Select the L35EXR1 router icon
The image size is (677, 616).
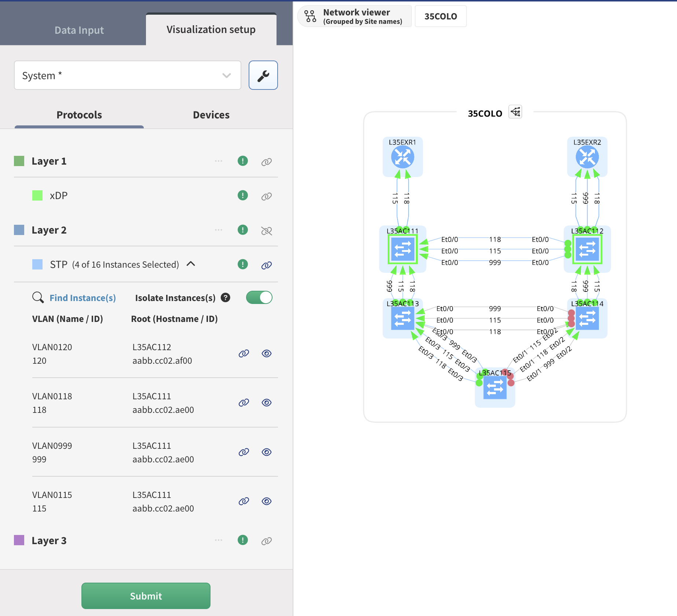coord(402,157)
